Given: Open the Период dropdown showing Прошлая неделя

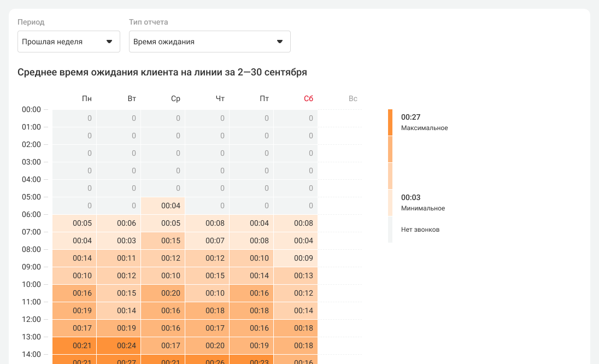Looking at the screenshot, I should (x=68, y=42).
